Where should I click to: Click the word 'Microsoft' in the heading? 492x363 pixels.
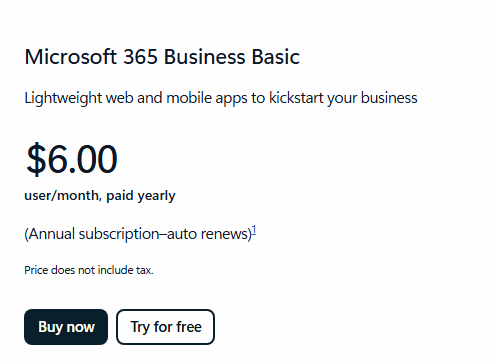(x=71, y=57)
